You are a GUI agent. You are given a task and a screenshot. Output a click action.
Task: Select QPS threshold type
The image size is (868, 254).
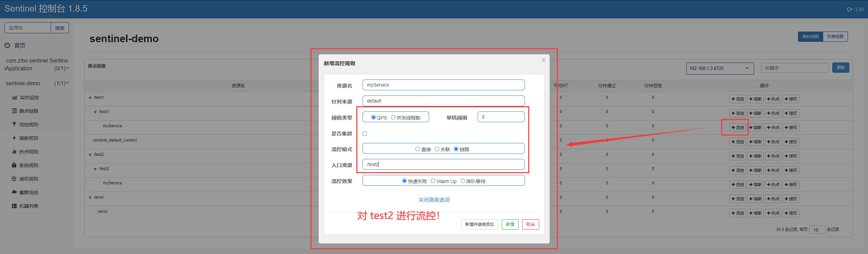[373, 117]
